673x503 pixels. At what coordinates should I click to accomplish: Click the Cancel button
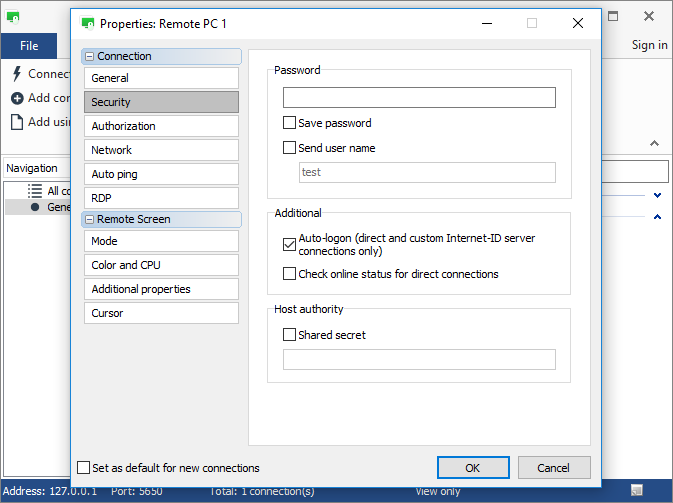click(553, 468)
